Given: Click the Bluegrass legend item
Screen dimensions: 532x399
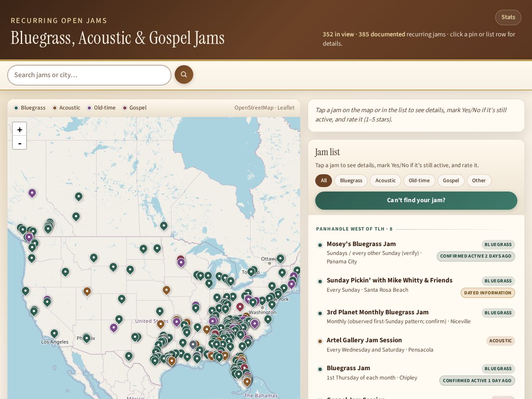Looking at the screenshot, I should click(30, 108).
